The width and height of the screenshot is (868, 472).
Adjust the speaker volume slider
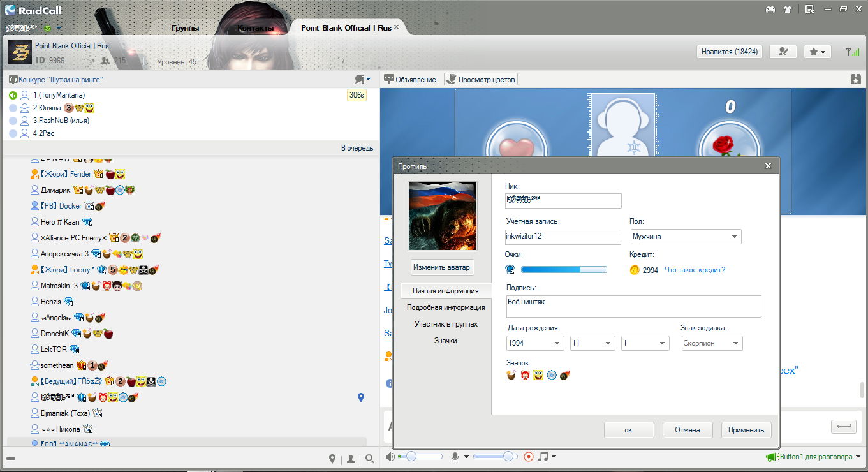[x=420, y=457]
